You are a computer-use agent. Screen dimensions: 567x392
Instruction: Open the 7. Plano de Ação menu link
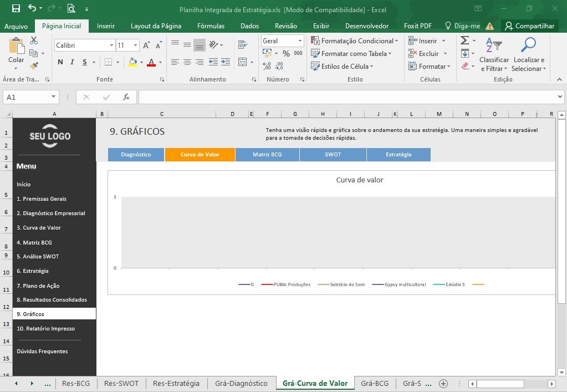(38, 286)
